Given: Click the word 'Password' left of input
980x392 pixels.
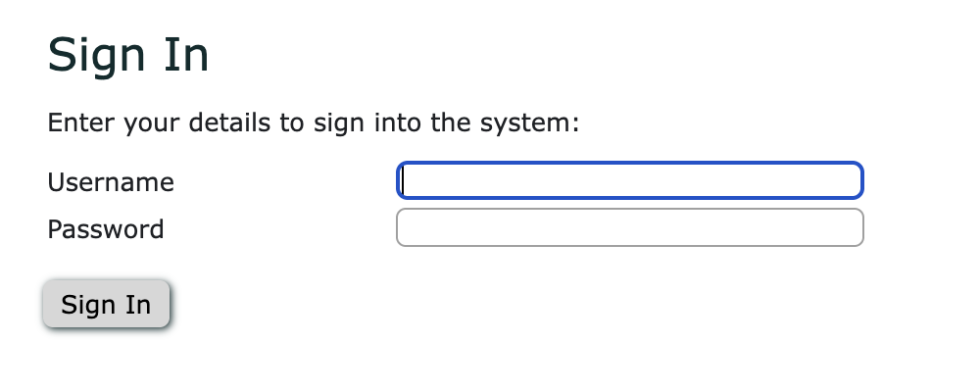Looking at the screenshot, I should [x=106, y=229].
